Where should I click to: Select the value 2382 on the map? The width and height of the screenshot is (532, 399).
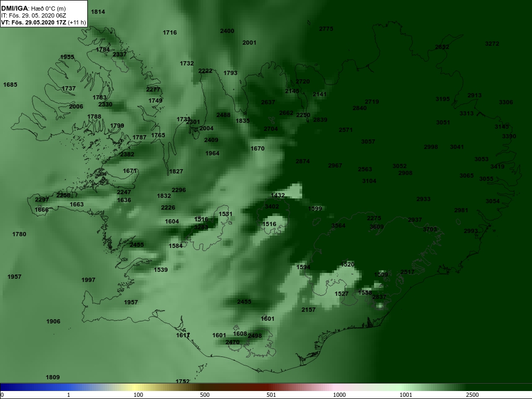(x=127, y=154)
